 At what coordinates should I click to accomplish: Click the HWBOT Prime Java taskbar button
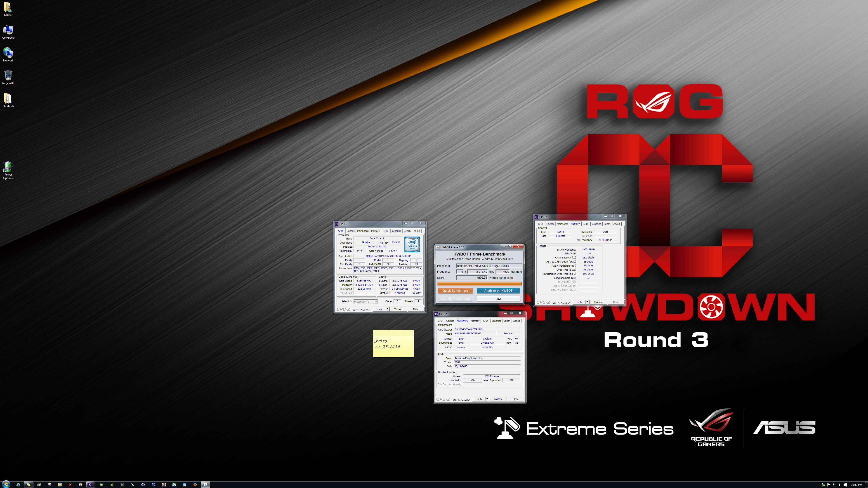pyautogui.click(x=205, y=485)
